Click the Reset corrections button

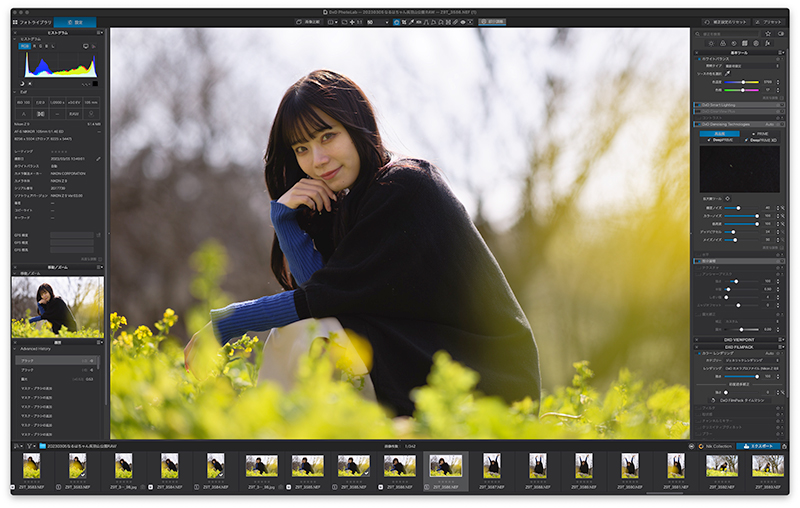[x=725, y=22]
